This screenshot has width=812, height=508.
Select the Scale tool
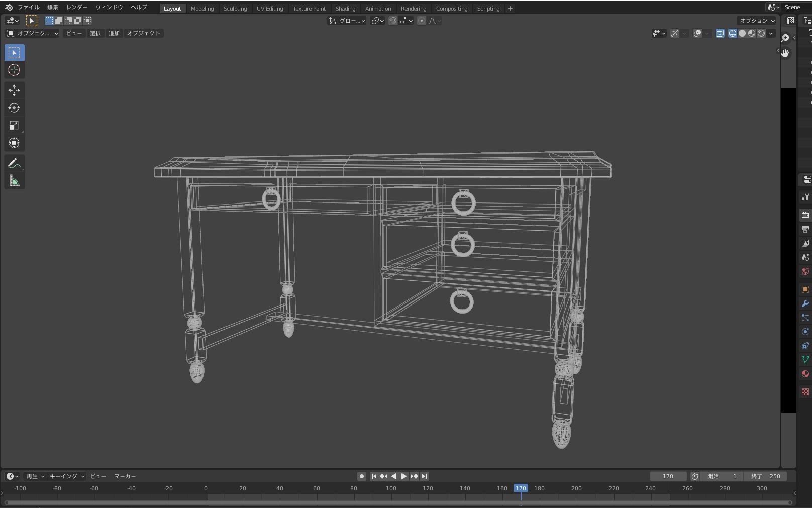[14, 125]
